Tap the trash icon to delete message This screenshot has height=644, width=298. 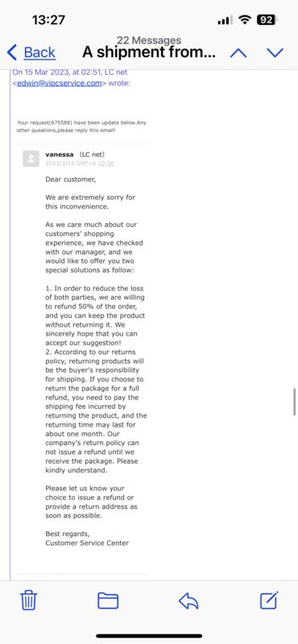[29, 601]
